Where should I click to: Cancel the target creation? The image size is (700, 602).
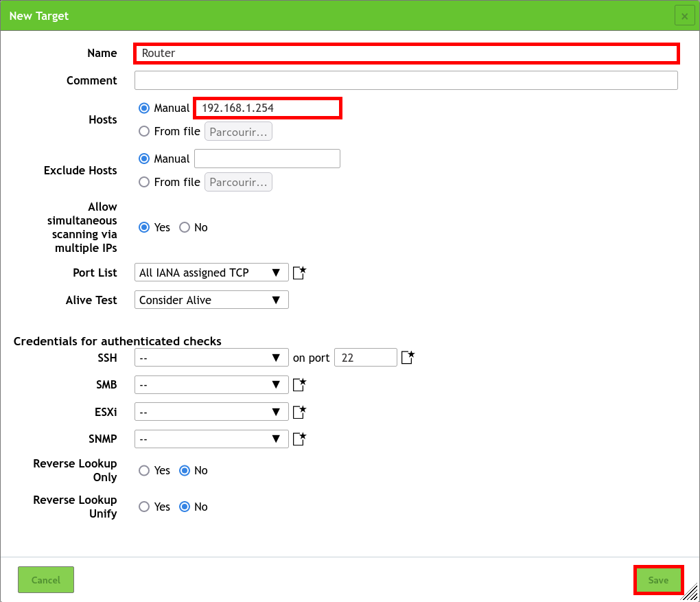coord(45,579)
